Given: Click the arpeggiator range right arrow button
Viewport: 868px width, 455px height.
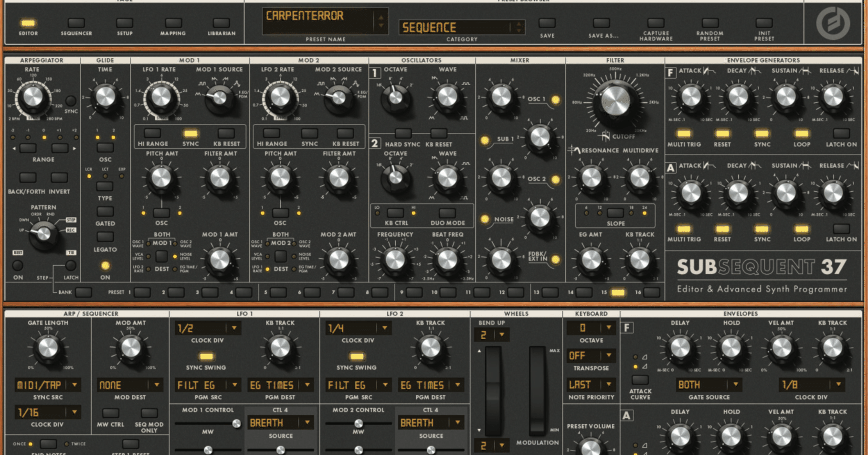Looking at the screenshot, I should [x=59, y=148].
